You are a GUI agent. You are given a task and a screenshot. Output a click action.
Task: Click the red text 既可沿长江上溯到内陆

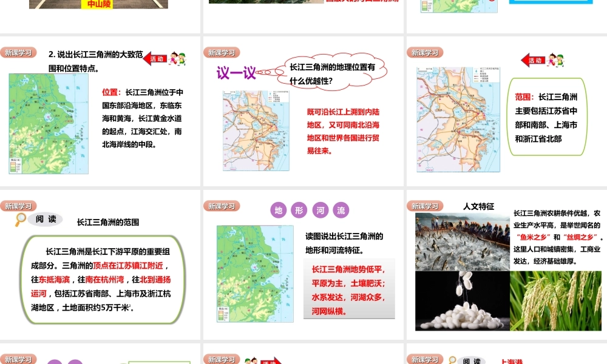point(343,112)
